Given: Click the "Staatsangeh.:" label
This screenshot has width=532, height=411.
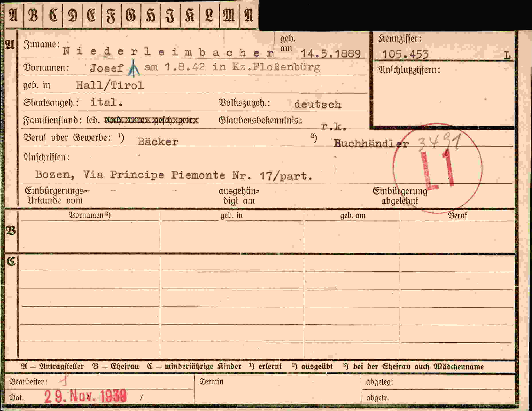Looking at the screenshot, I should tap(51, 103).
